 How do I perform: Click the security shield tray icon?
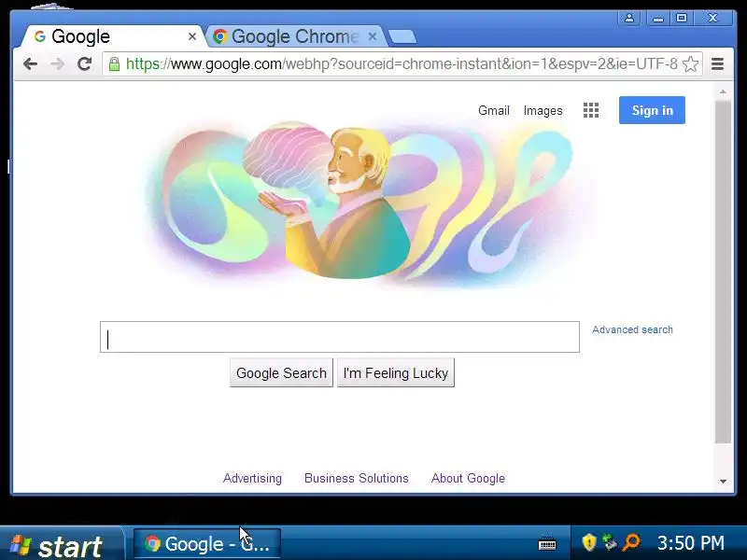[x=589, y=542]
